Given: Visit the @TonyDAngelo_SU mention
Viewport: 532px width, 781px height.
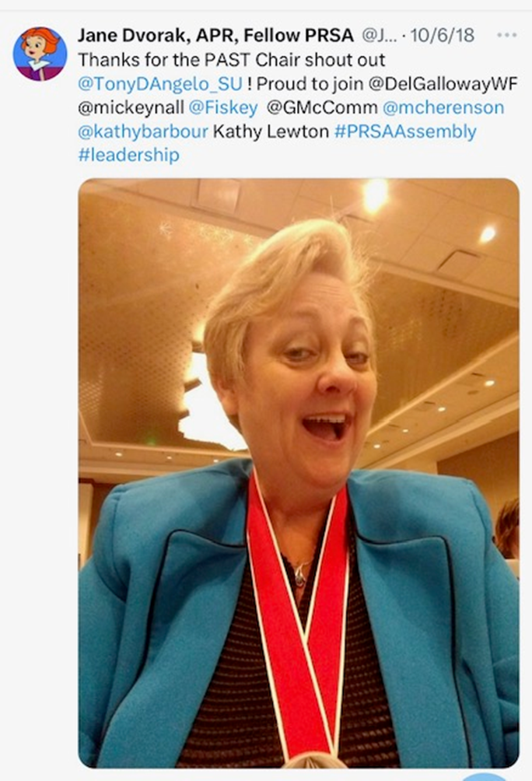Looking at the screenshot, I should 160,84.
